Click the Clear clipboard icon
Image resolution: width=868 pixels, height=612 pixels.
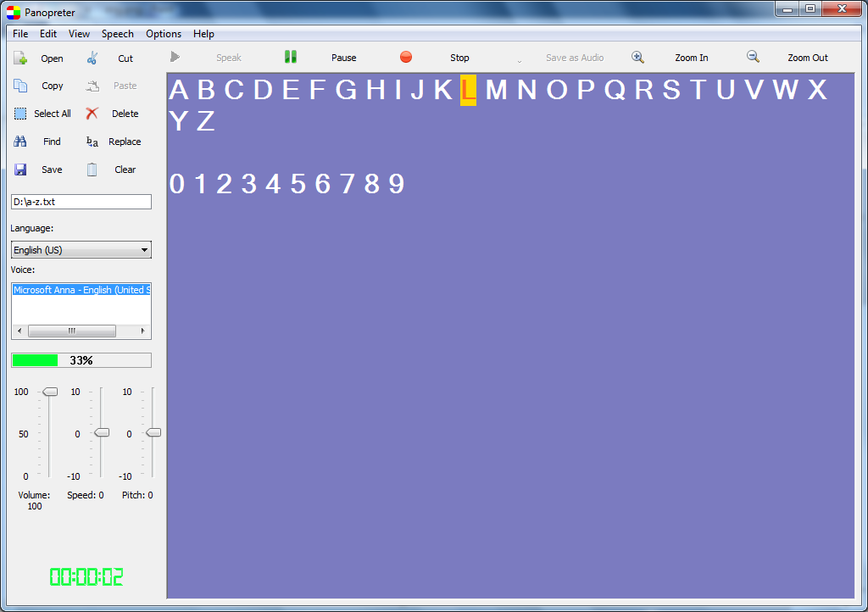[x=92, y=170]
